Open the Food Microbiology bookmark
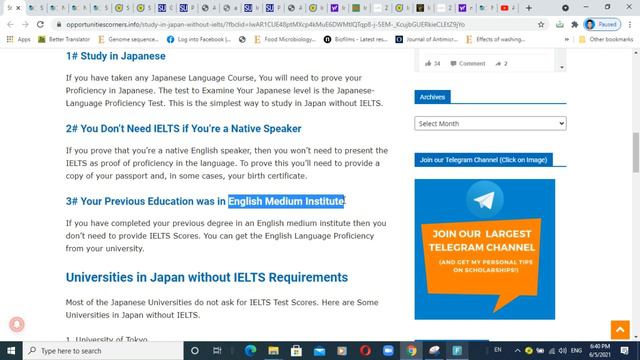The image size is (640, 360). pos(285,39)
